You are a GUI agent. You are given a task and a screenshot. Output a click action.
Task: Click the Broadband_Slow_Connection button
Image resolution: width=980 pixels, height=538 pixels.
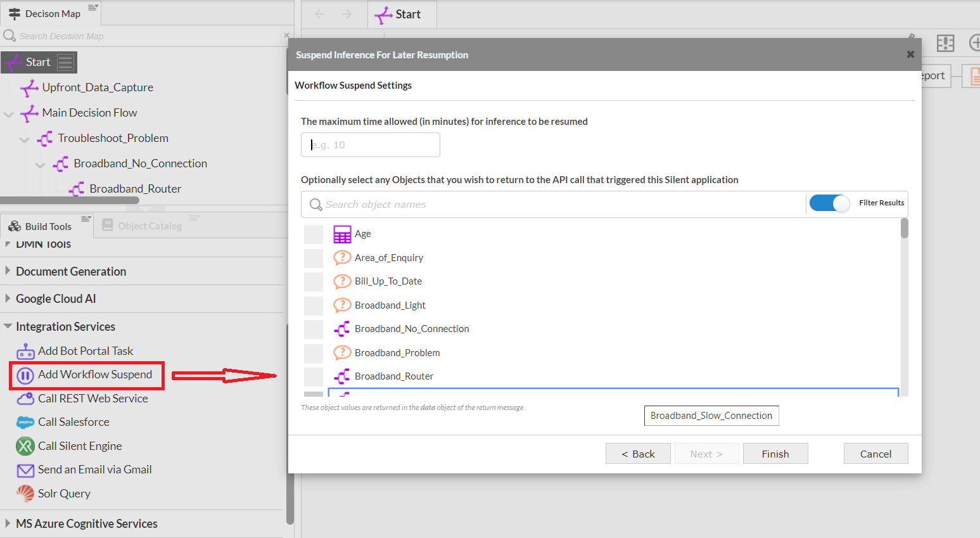[711, 415]
